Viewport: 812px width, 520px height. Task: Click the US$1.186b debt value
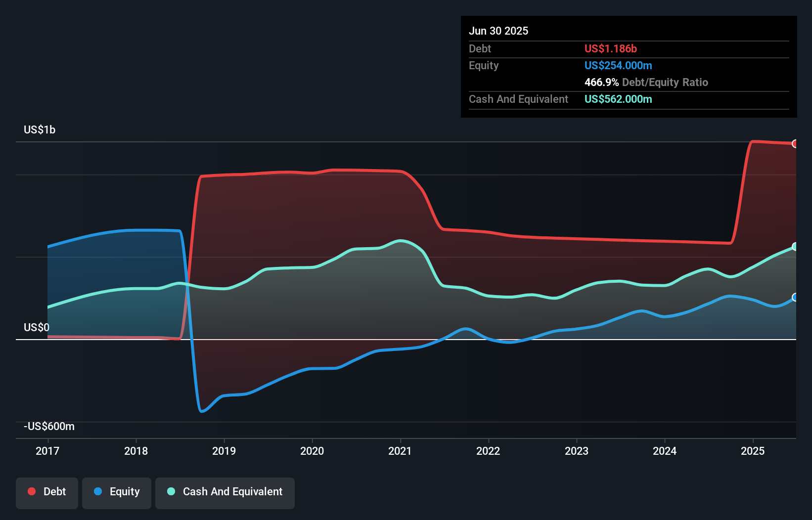tap(611, 48)
